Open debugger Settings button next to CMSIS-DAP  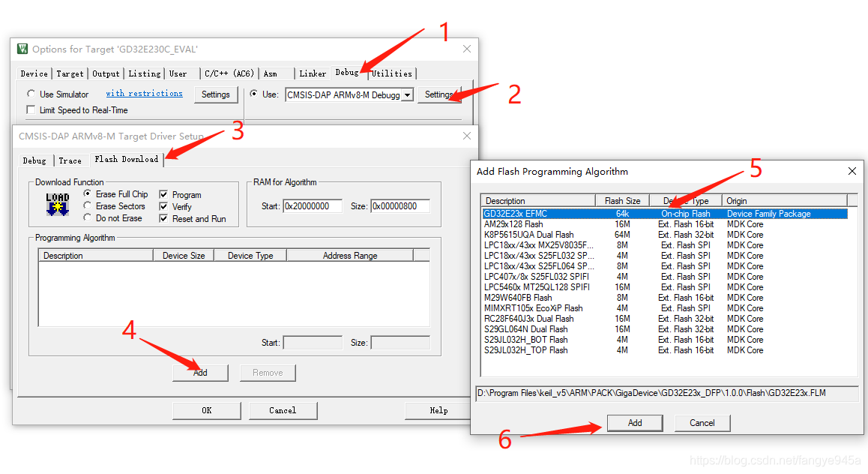coord(439,94)
